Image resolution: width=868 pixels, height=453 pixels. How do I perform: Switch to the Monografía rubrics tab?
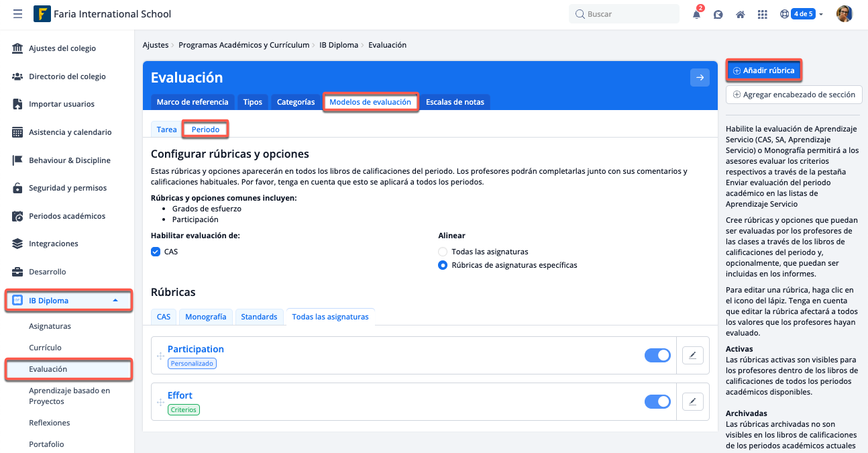[206, 317]
